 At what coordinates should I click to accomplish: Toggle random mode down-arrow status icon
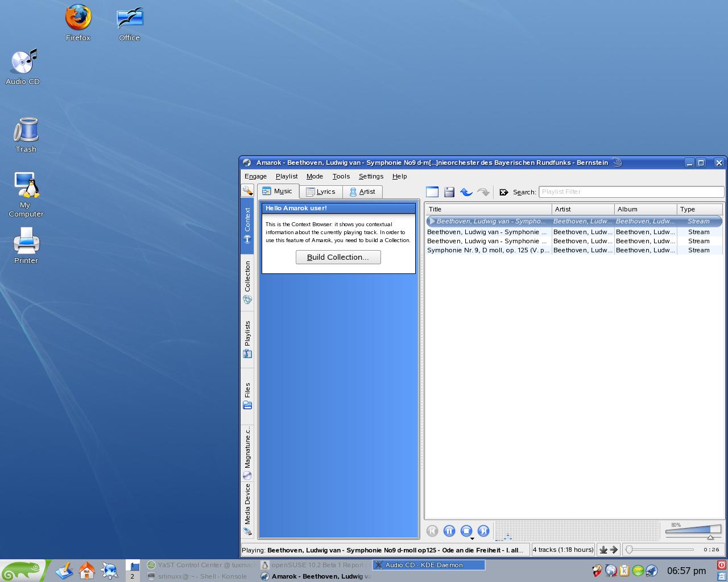tap(604, 550)
